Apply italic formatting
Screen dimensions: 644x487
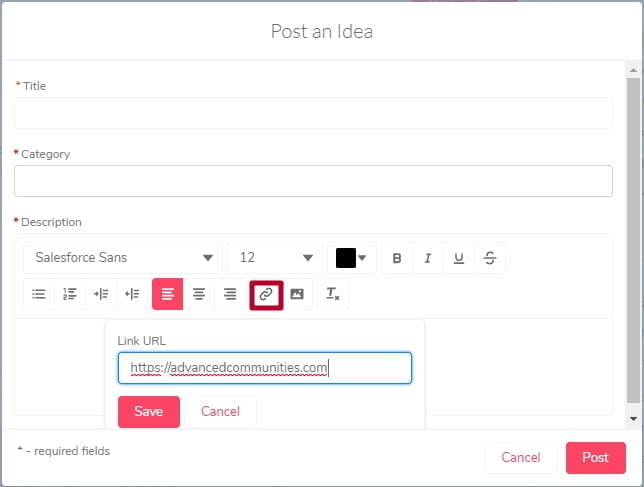click(x=428, y=258)
